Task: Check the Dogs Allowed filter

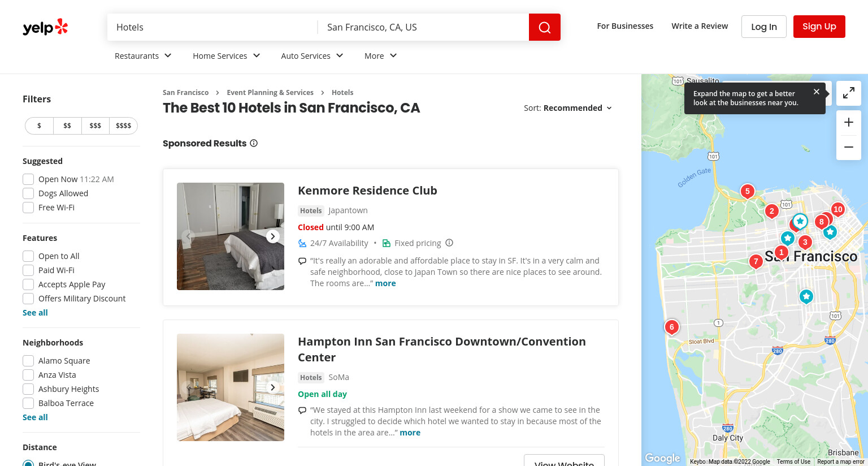Action: (x=28, y=193)
